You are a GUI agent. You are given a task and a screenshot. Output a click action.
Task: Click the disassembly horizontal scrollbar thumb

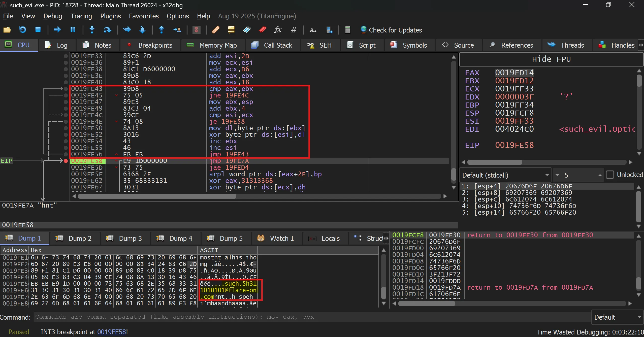pyautogui.click(x=157, y=196)
